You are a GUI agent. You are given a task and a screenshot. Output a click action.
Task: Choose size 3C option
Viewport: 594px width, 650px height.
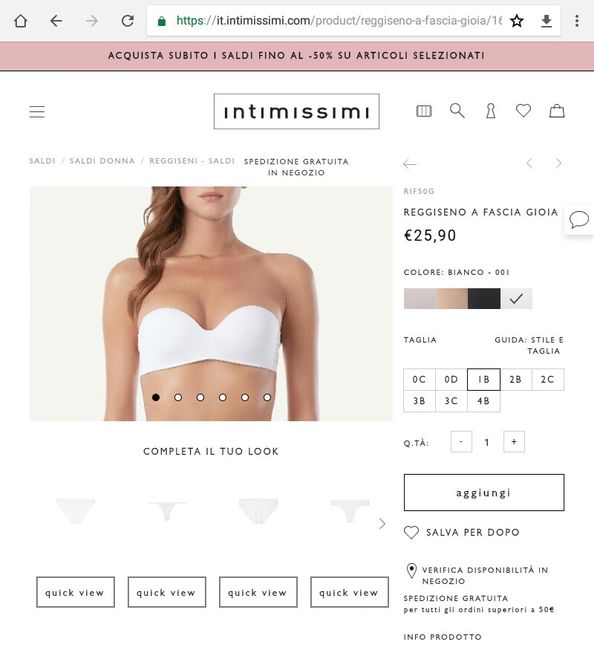tap(451, 401)
